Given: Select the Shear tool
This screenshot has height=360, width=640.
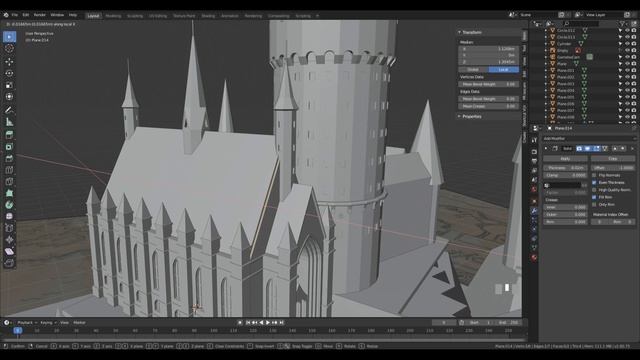Looking at the screenshot, I should click(9, 251).
